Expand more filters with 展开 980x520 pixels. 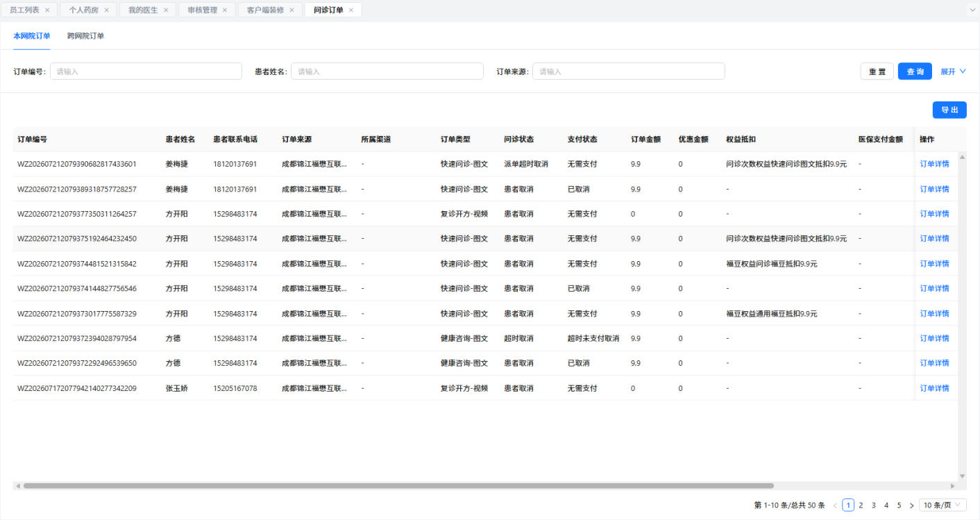click(x=954, y=72)
